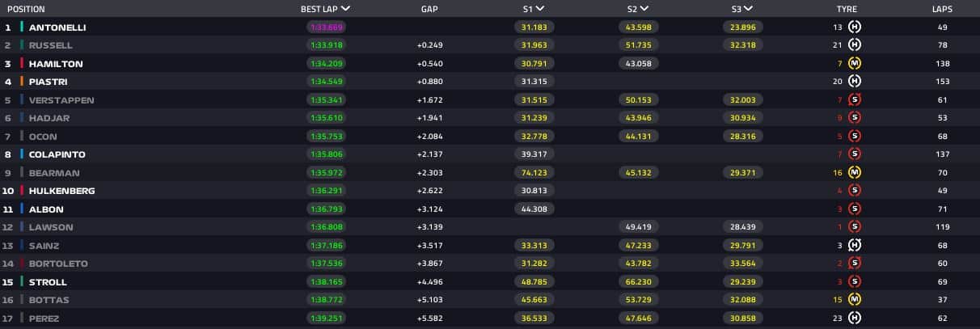Click the POSITION column header
This screenshot has height=329, width=980.
[x=26, y=9]
